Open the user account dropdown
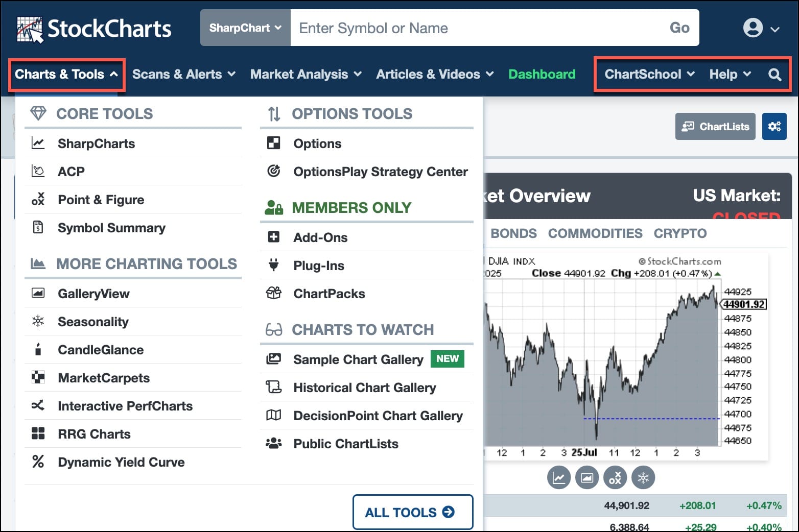 (761, 28)
